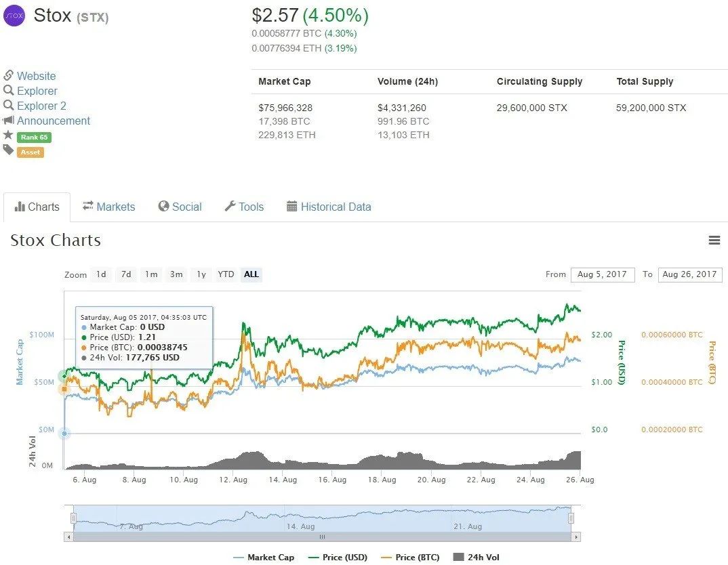The width and height of the screenshot is (728, 565).
Task: Click the bar chart icon on Charts tab
Action: [20, 207]
